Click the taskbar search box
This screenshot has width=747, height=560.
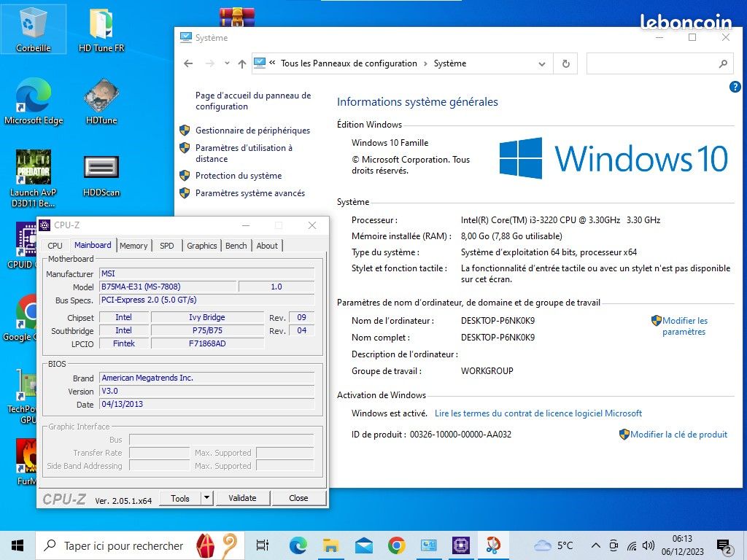tap(141, 545)
